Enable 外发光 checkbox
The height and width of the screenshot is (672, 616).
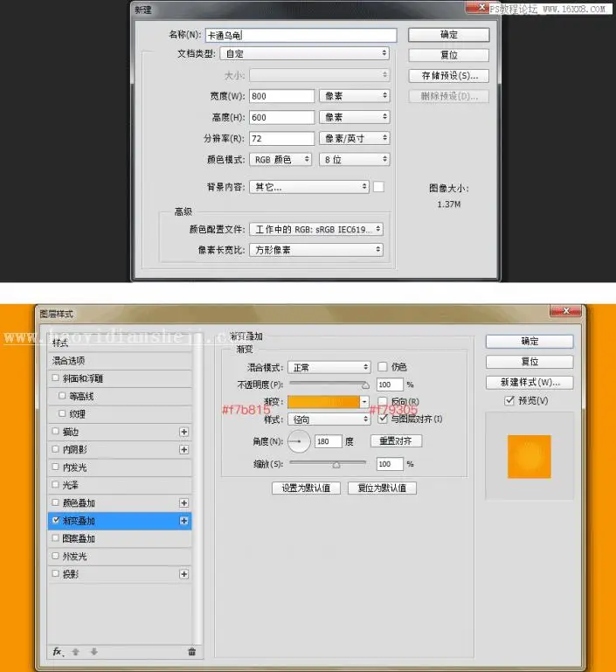(x=55, y=556)
